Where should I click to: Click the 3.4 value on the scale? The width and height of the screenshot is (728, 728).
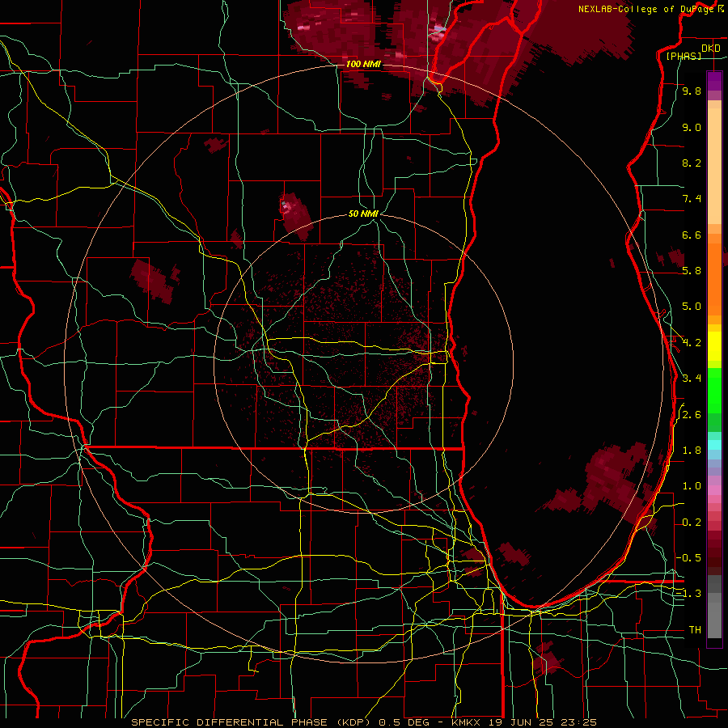pos(692,379)
